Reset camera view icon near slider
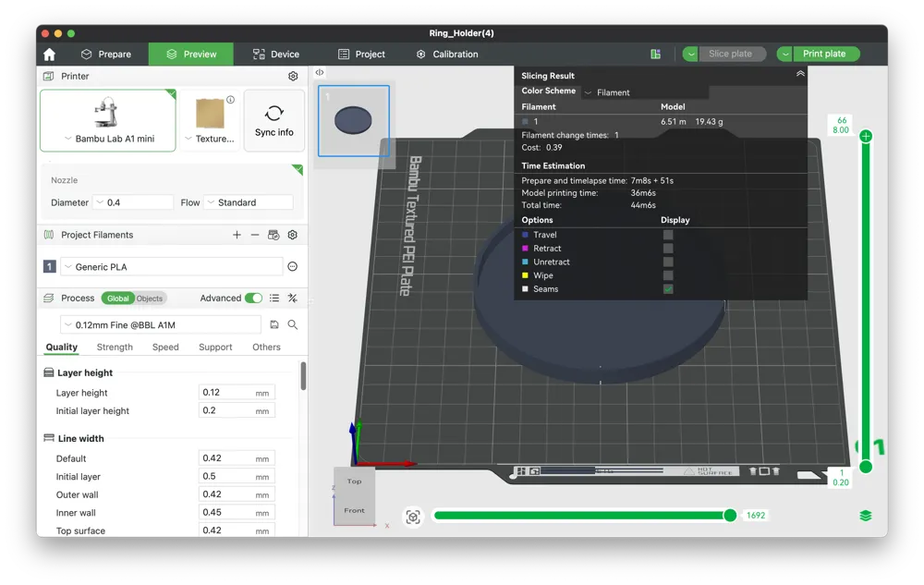This screenshot has width=924, height=585. 413,518
